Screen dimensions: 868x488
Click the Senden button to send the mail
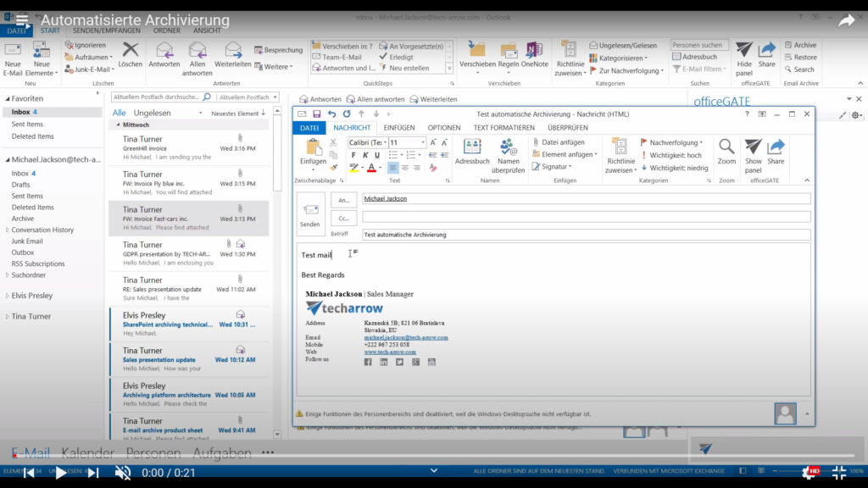(310, 213)
